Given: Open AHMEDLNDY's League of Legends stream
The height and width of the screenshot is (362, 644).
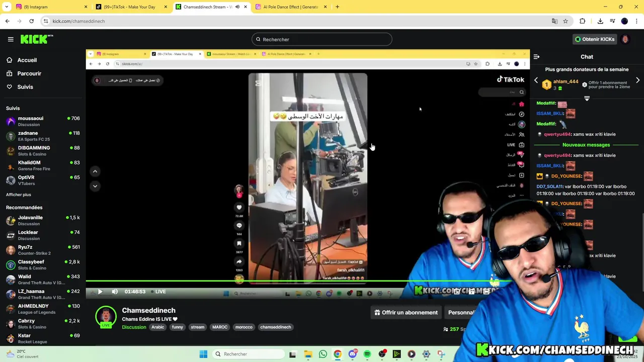Looking at the screenshot, I should click(x=43, y=309).
